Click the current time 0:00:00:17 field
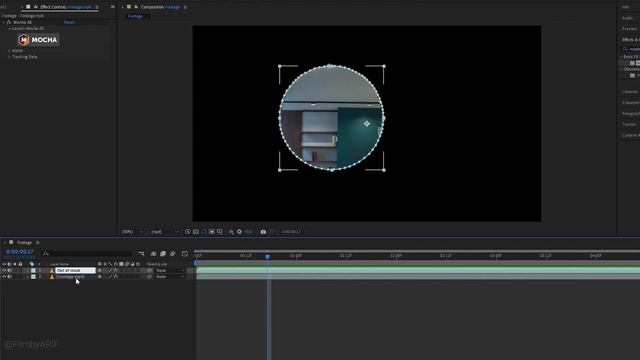640x360 pixels. pyautogui.click(x=20, y=252)
